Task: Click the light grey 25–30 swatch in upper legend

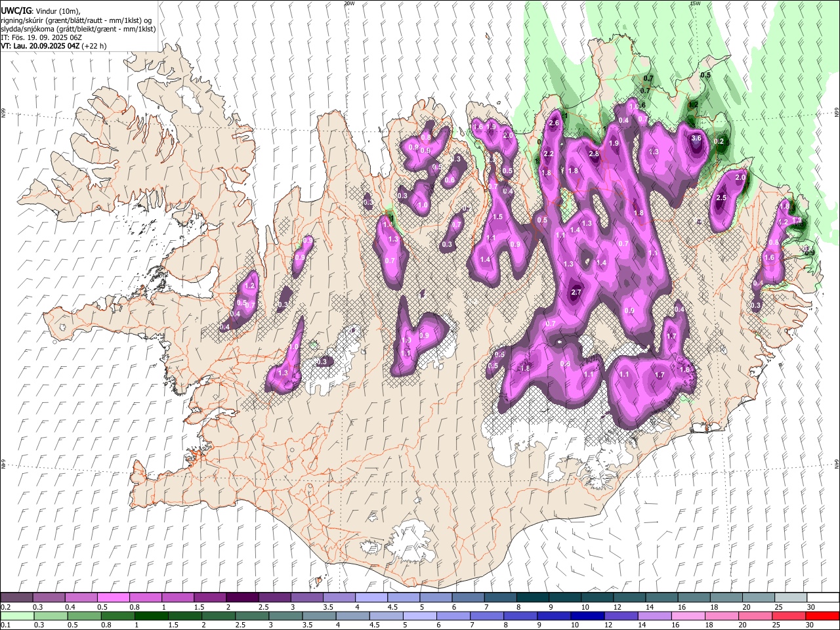Action: (790, 598)
